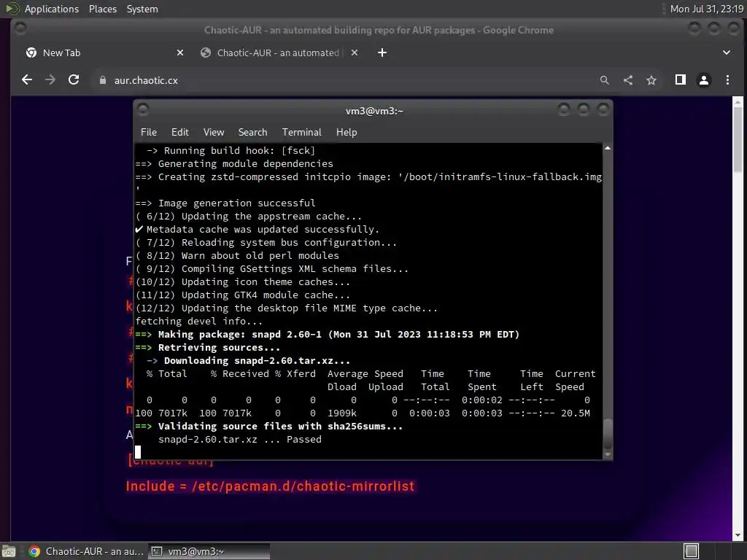Click the terminal window menu button

(x=143, y=110)
